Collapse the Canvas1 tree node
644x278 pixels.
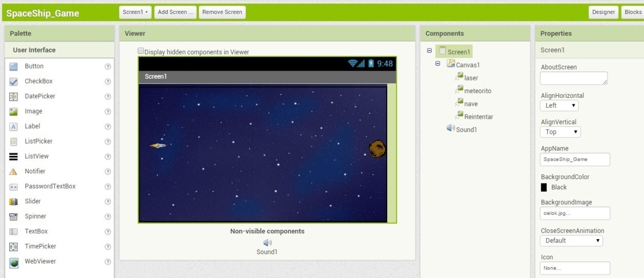point(438,64)
